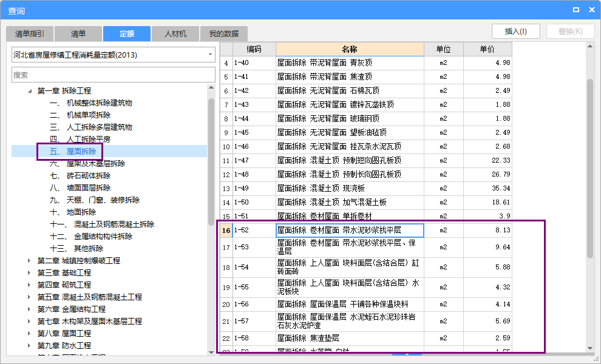Select row 1-51 单拆卷材

[366, 216]
